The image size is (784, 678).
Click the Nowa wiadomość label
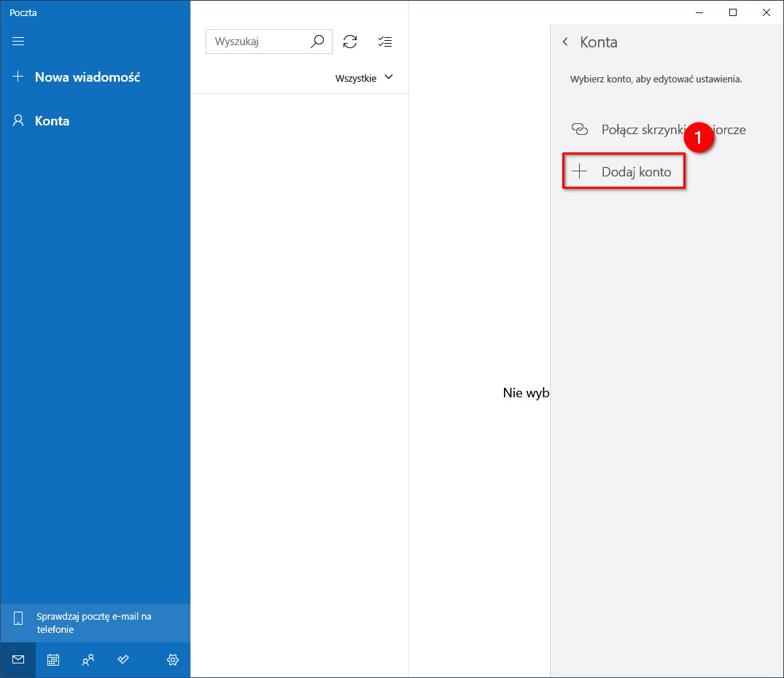88,77
